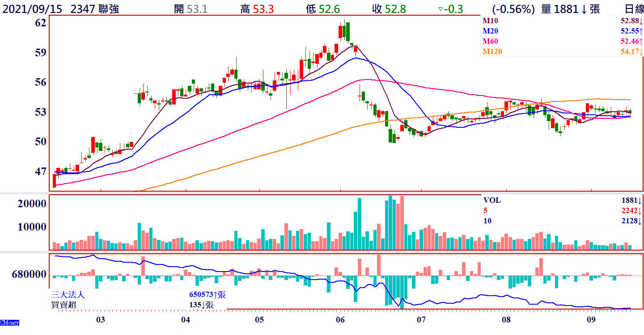Viewport: 644px width, 335px height.
Task: Click the stock name 2347 聯強
Action: pyautogui.click(x=95, y=9)
